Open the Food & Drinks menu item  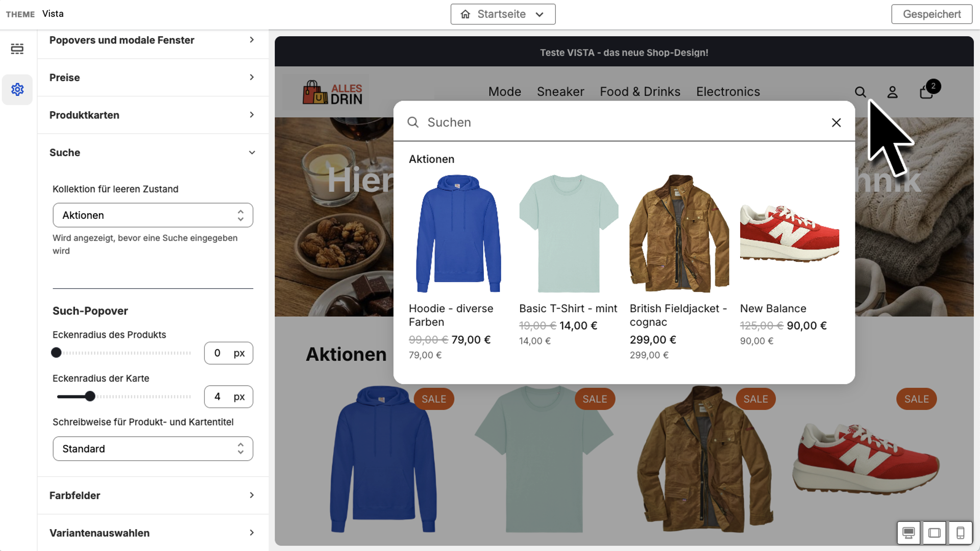(x=640, y=92)
